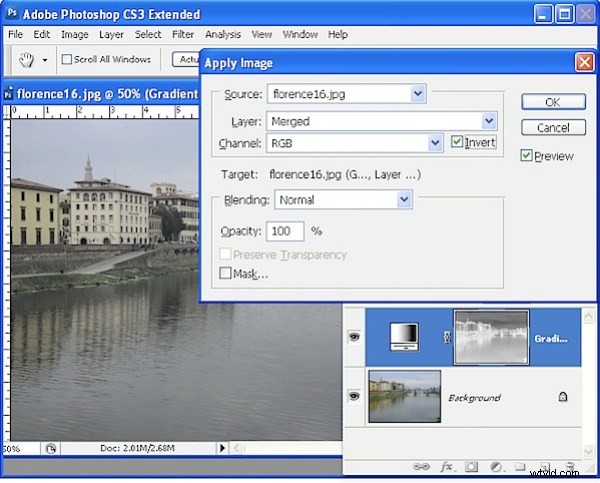Viewport: 600px width, 483px height.
Task: Click Cancel in Apply Image dialog
Action: (553, 128)
